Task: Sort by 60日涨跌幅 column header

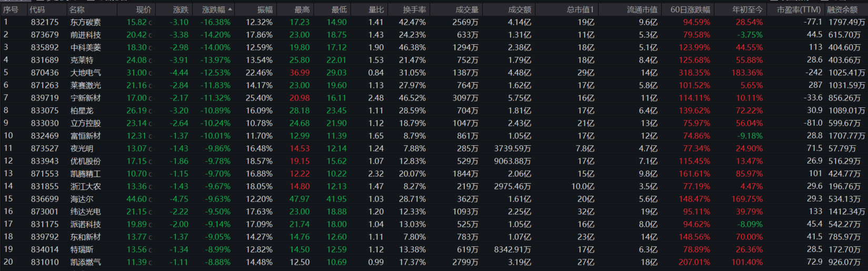Action: 690,9
